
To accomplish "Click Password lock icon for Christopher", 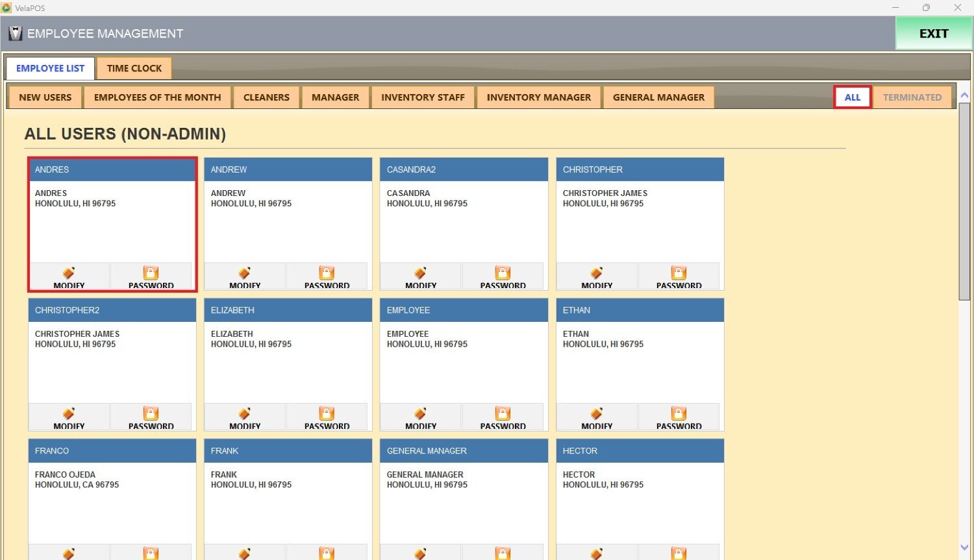I will tap(679, 273).
